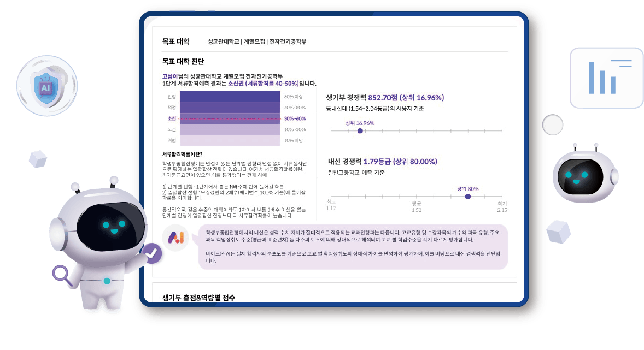This screenshot has width=644, height=350.
Task: Click the 도전 label left of the chart
Action: pos(172,129)
